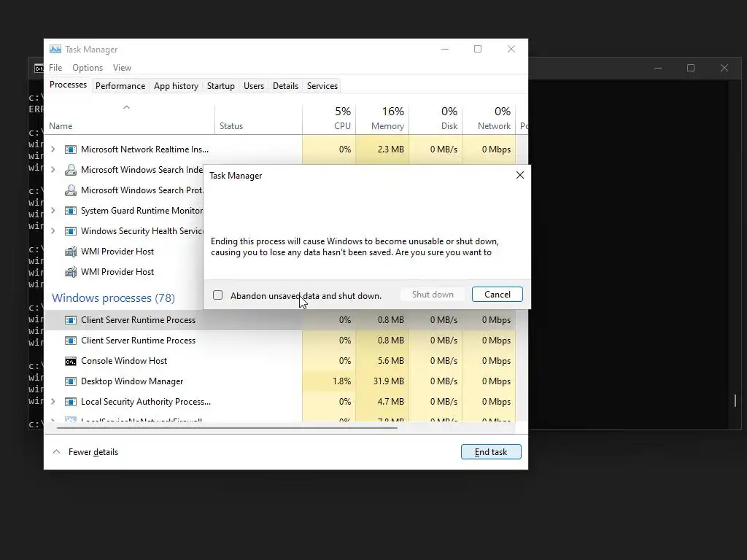Click Console Window Host icon

pos(71,361)
